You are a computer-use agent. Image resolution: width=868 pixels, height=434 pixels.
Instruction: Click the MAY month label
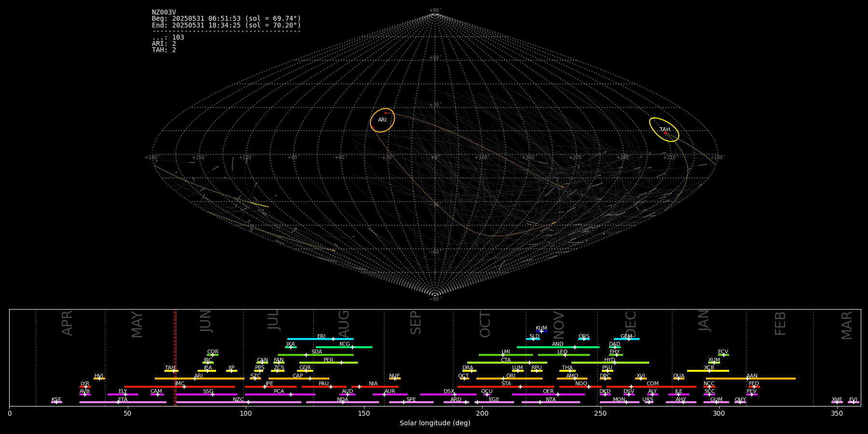pos(137,325)
